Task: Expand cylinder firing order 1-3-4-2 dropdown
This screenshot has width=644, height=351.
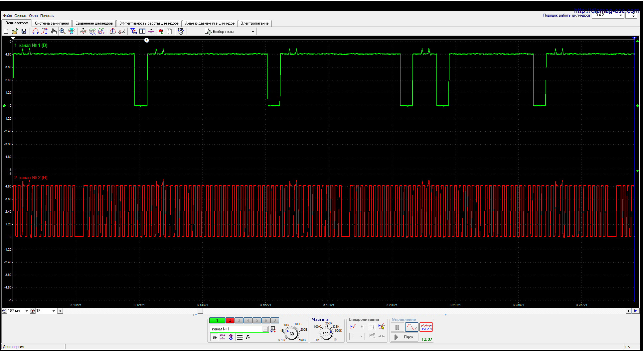Action: (621, 15)
